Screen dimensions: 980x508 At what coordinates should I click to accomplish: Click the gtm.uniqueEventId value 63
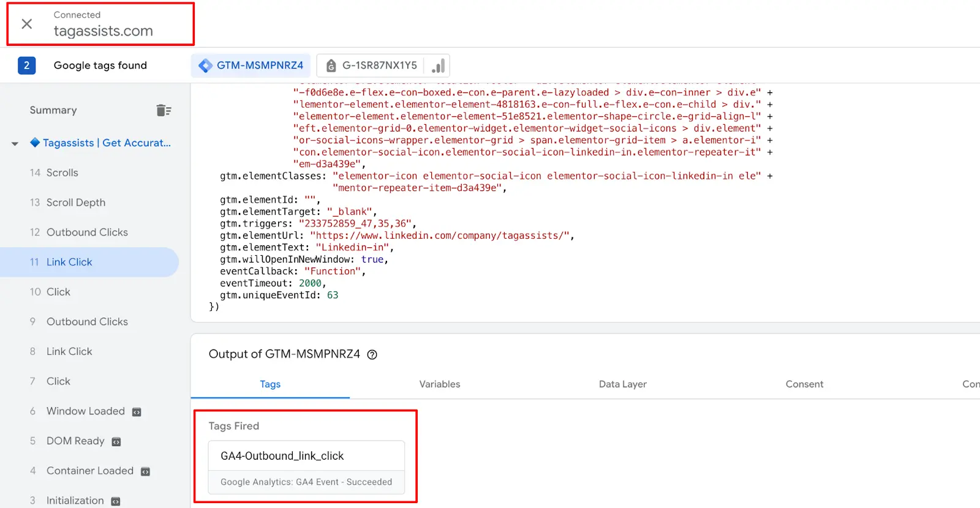(333, 295)
